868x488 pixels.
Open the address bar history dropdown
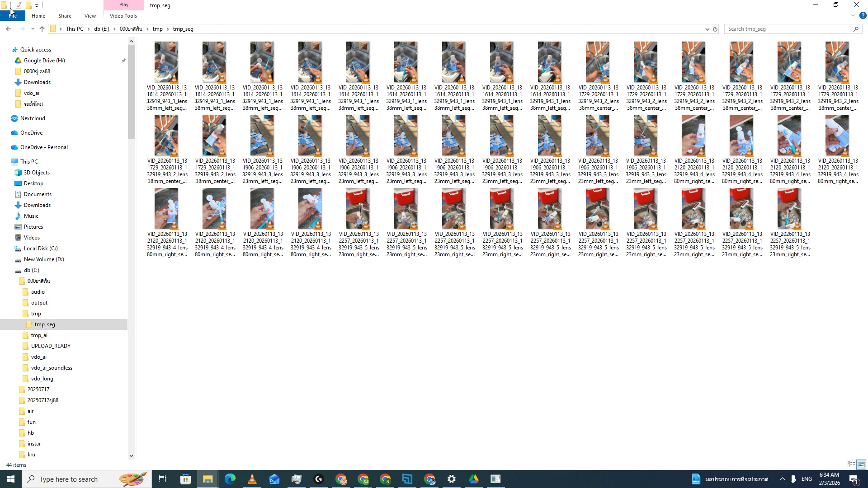707,29
